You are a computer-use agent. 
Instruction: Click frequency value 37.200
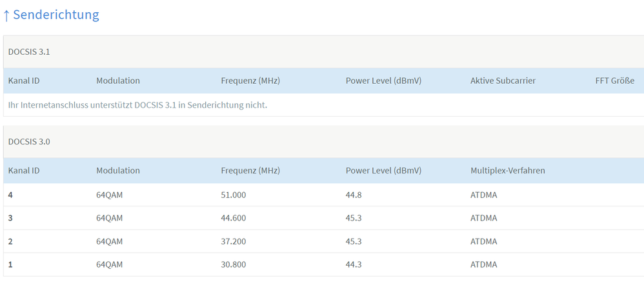pyautogui.click(x=234, y=241)
